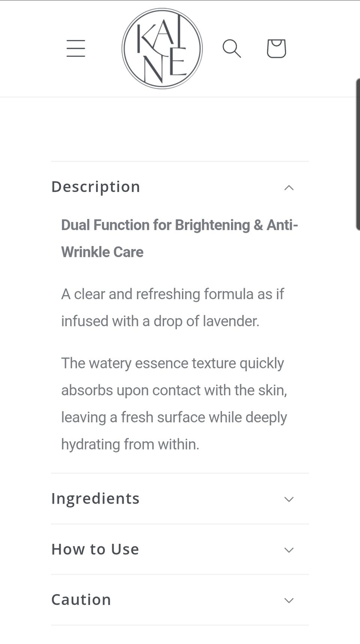Open the Ingredients section heading
The width and height of the screenshot is (360, 644).
[95, 498]
